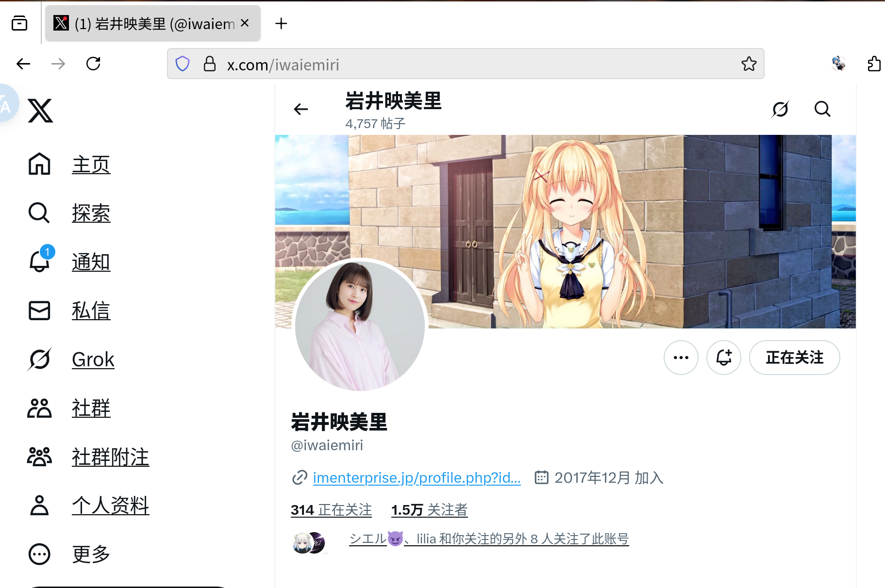
Task: Click the Grok icon in profile header
Action: 780,109
